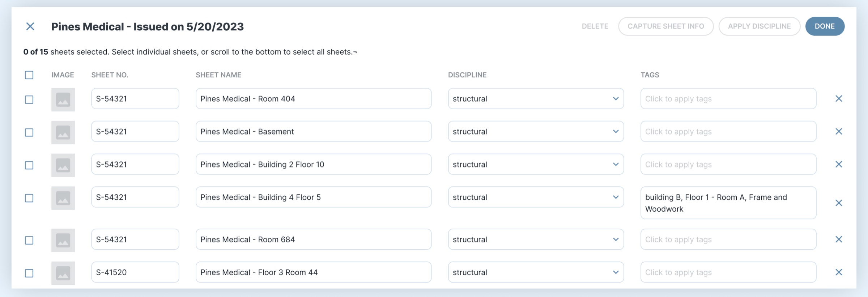The image size is (868, 297).
Task: Click the DISCIPLINE column header
Action: (467, 75)
